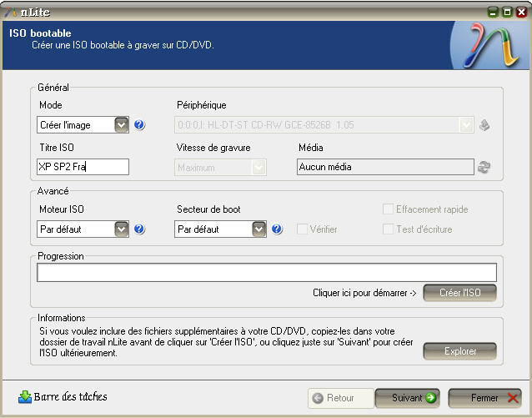Screen dimensions: 532x418
Task: Enable the Vérifier checkbox
Action: (x=303, y=229)
